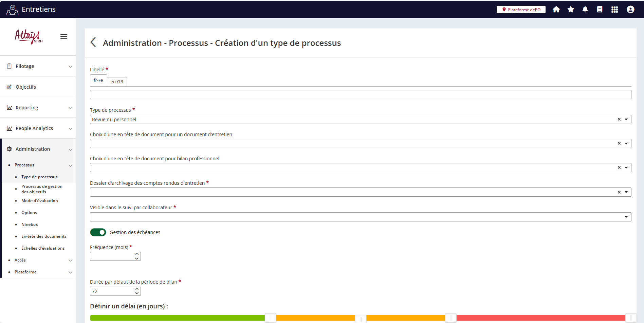Open favorites star icon
The width and height of the screenshot is (644, 323).
pos(571,10)
